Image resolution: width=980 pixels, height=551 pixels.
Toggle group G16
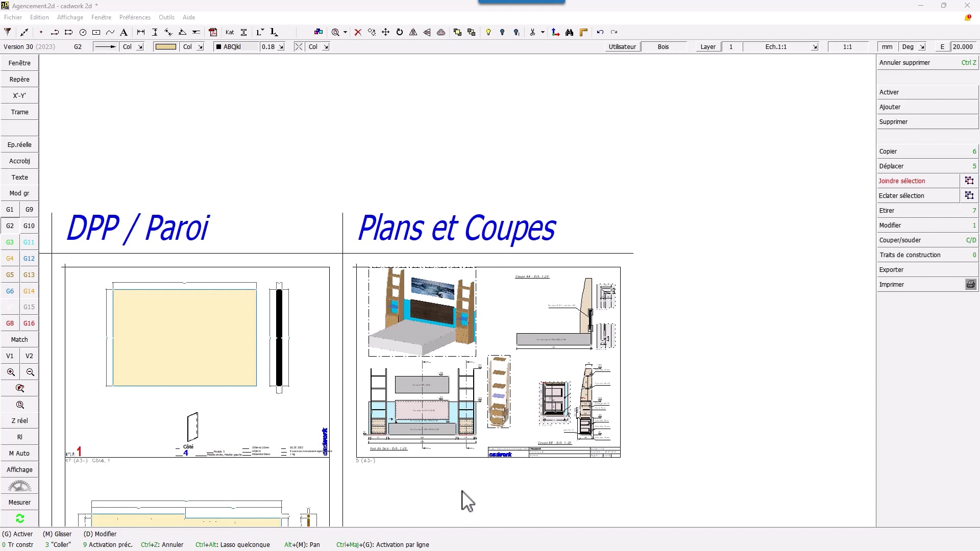click(x=29, y=323)
